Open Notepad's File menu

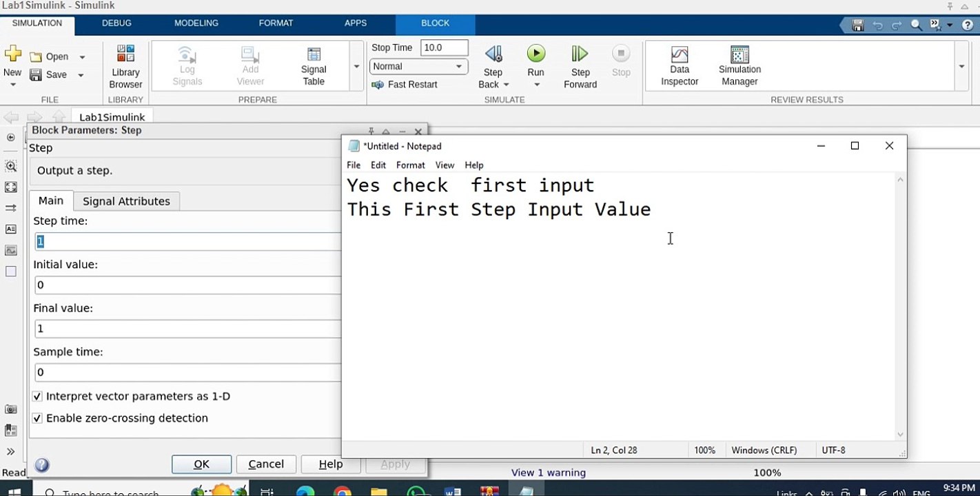point(354,165)
